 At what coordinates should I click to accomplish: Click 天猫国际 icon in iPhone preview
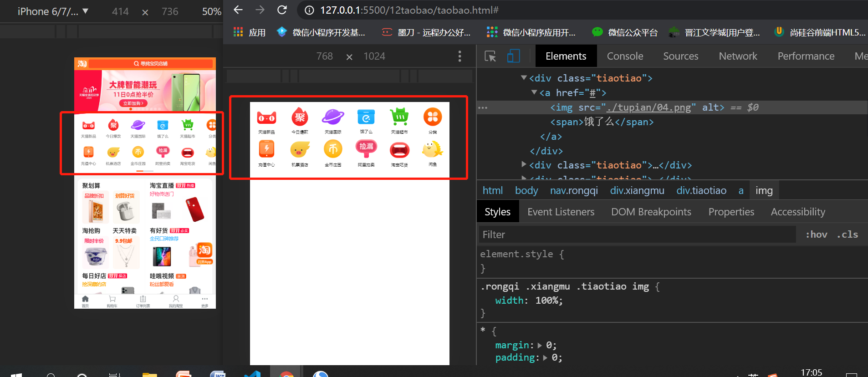click(138, 125)
